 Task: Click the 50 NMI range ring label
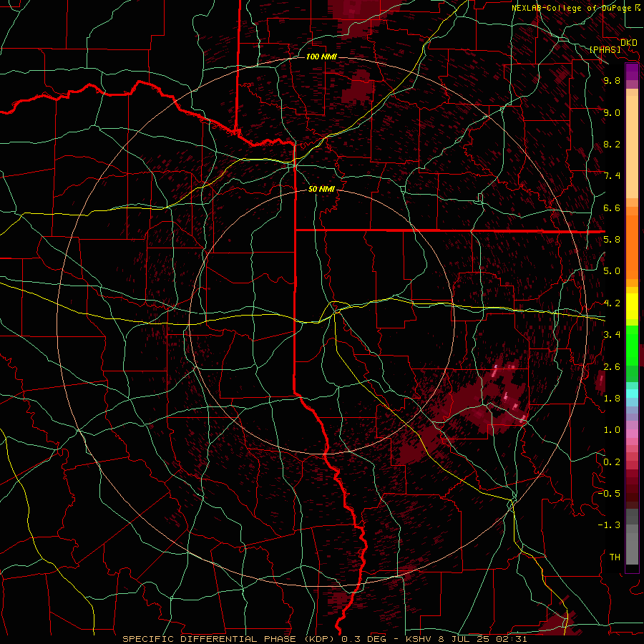[321, 190]
